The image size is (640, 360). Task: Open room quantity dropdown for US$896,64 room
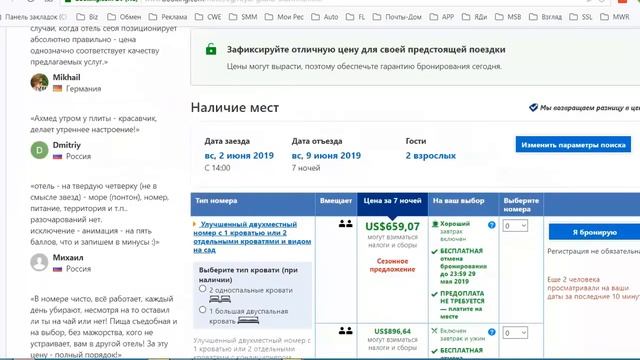(515, 333)
